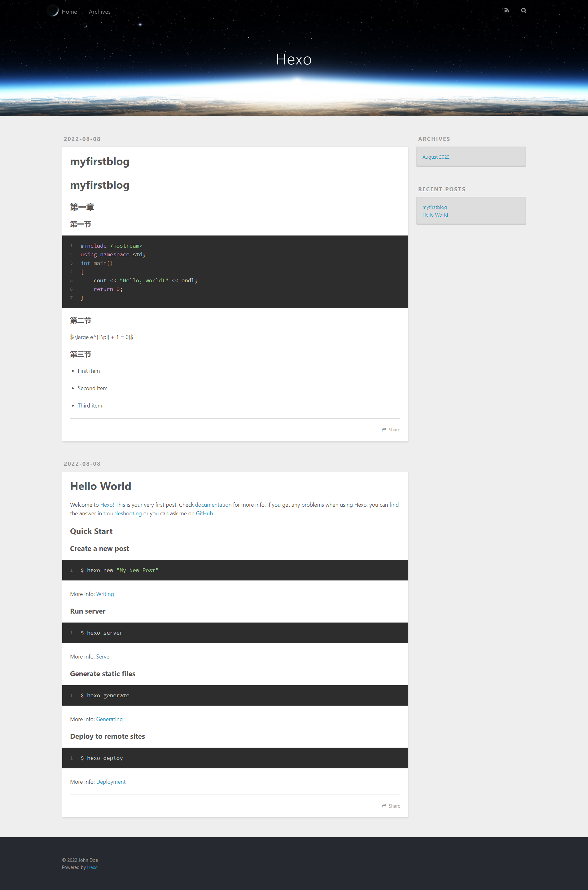This screenshot has width=588, height=890.
Task: Open Archives in the navigation
Action: pos(100,12)
